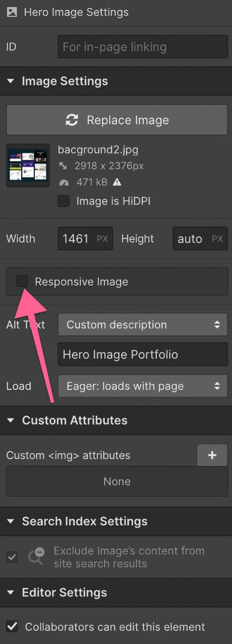The width and height of the screenshot is (232, 644).
Task: Collapse the Image Settings section
Action: coord(11,81)
